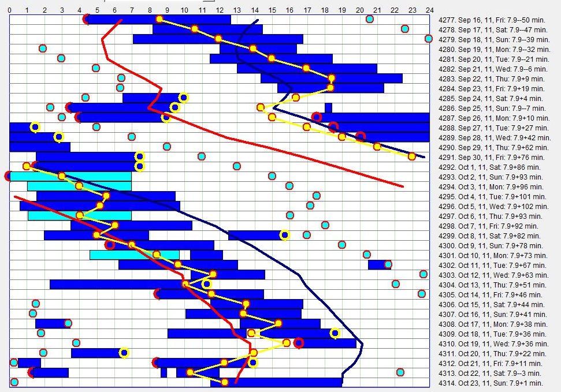This screenshot has width=561, height=392.
Task: Select the row label 4284. Sep 23, Fri
Action: tap(491, 88)
